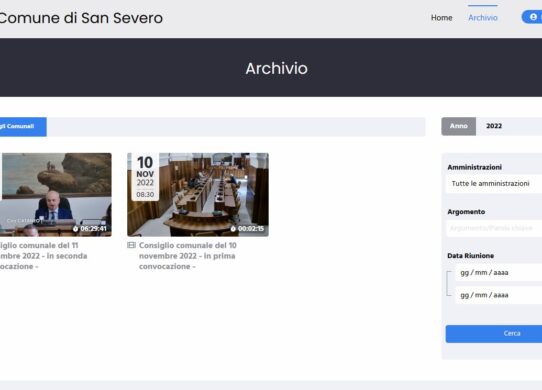Click the Cerca search button

pyautogui.click(x=494, y=334)
